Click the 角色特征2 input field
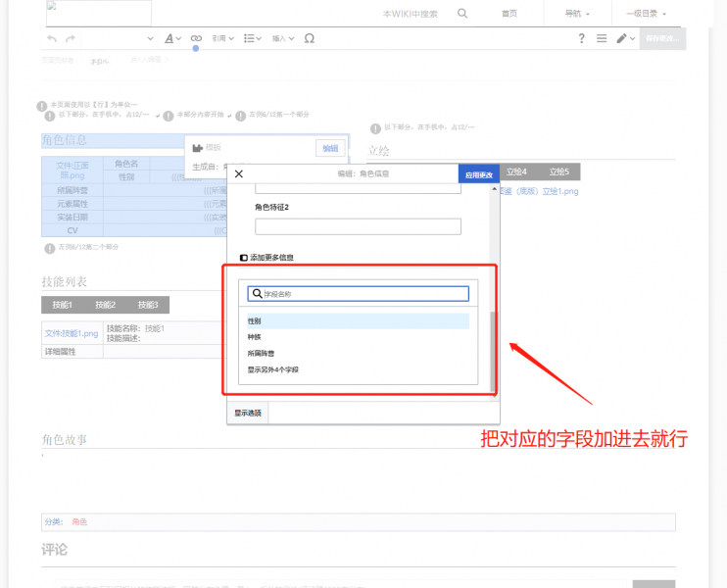The image size is (727, 588). pyautogui.click(x=358, y=226)
